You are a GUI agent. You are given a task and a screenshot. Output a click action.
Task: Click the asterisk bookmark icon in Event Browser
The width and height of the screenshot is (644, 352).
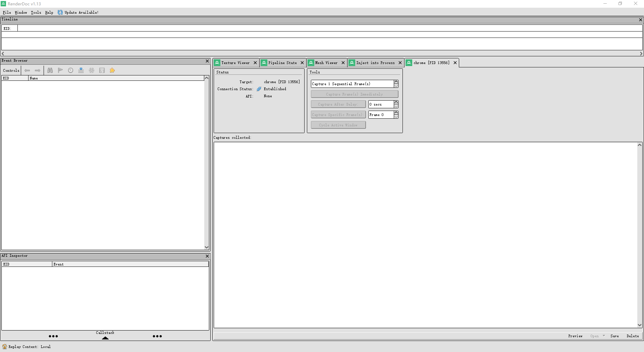pos(92,70)
